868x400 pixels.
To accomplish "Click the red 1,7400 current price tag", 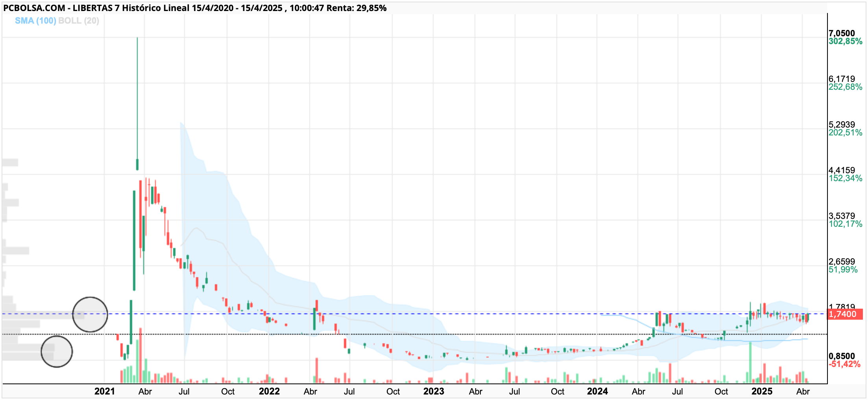I will [x=845, y=314].
